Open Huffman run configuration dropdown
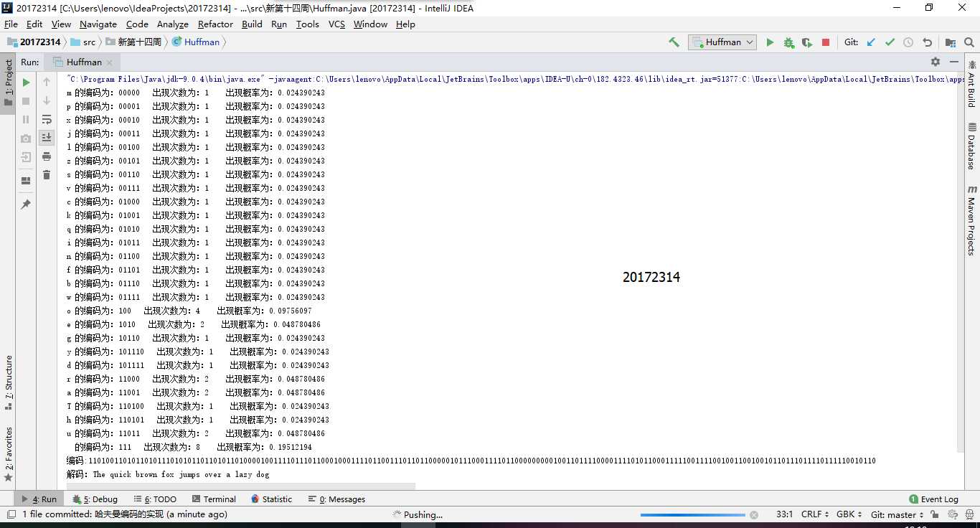 (722, 42)
